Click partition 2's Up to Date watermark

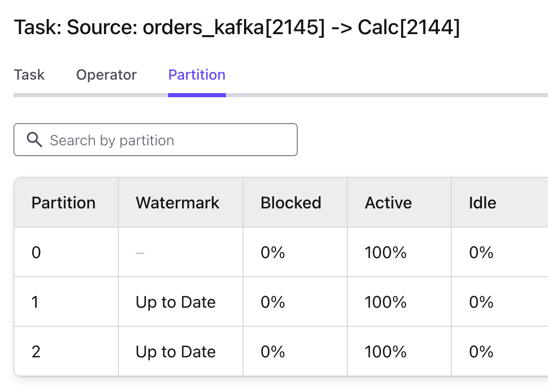click(175, 352)
